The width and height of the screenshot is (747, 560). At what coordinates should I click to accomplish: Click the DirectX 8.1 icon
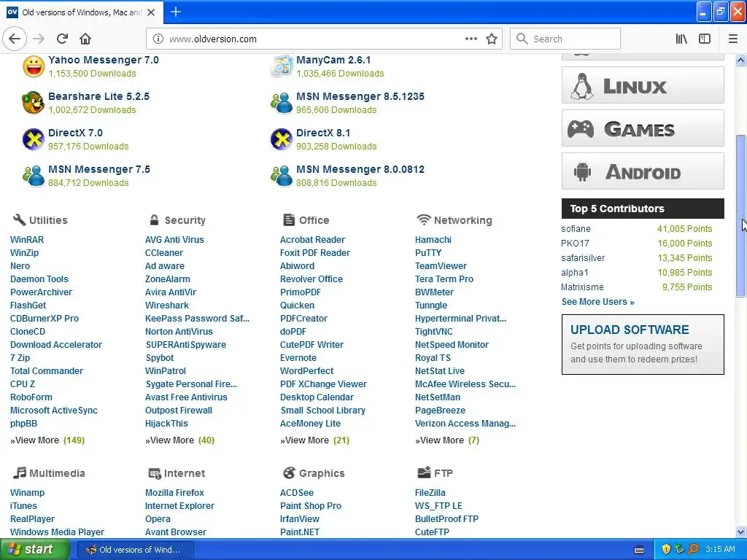(282, 139)
